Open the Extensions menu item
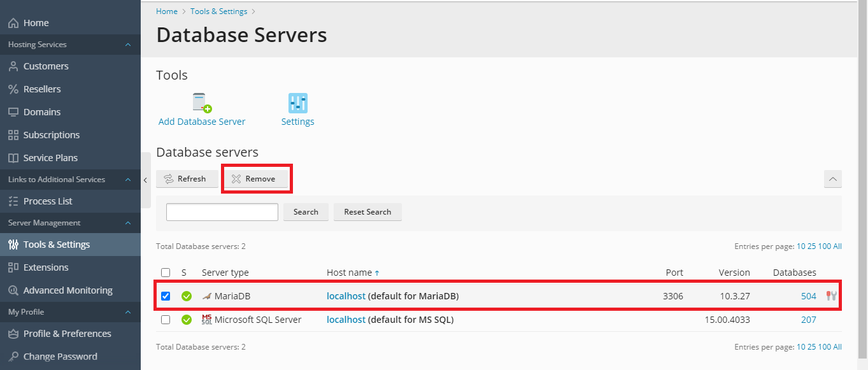The image size is (868, 370). pos(70,267)
